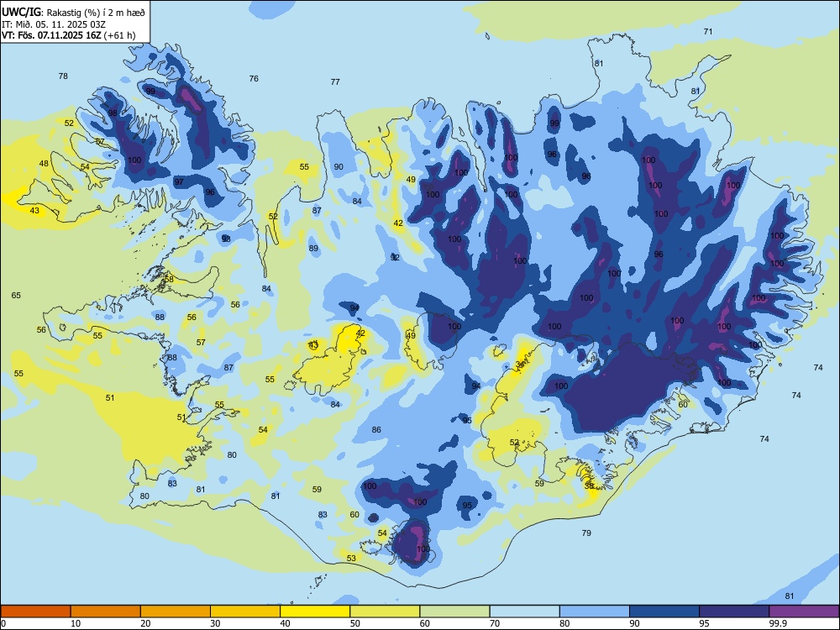840x630 pixels.
Task: Click the map value '43' on Snæfellsnes
Action: [x=34, y=211]
